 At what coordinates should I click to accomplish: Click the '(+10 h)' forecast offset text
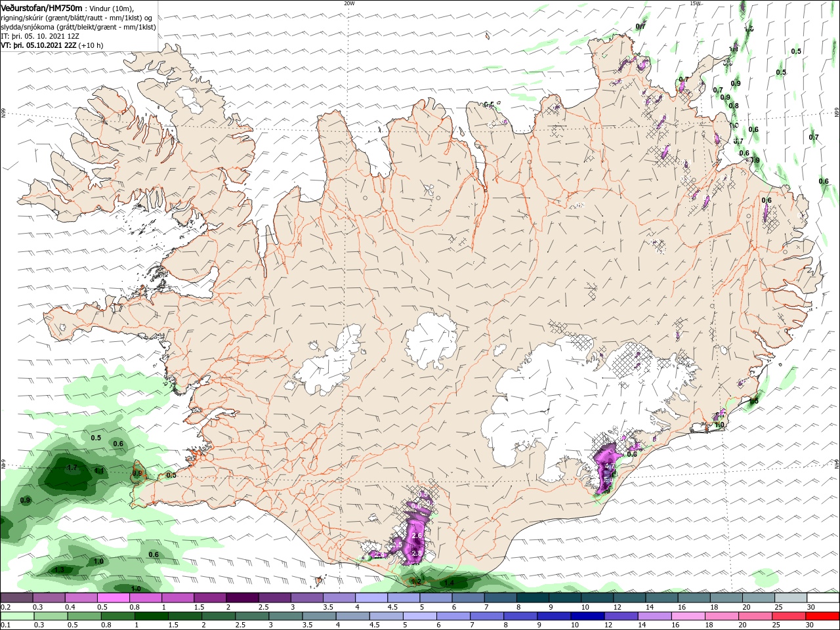91,45
